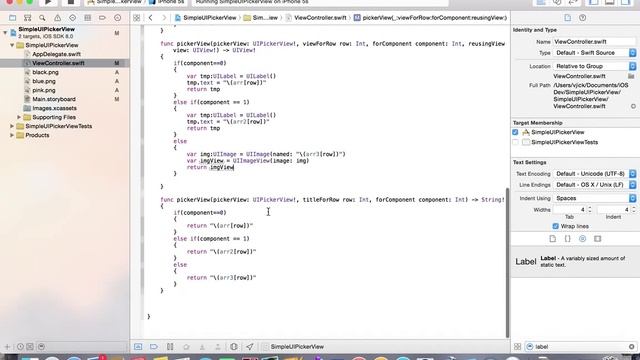Collapse the SimpleUIPickerView group folder

coord(12,45)
